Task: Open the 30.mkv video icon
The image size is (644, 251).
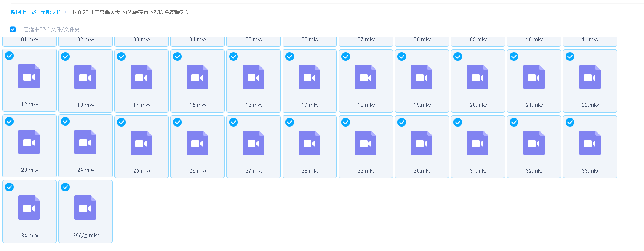Action: pyautogui.click(x=421, y=143)
